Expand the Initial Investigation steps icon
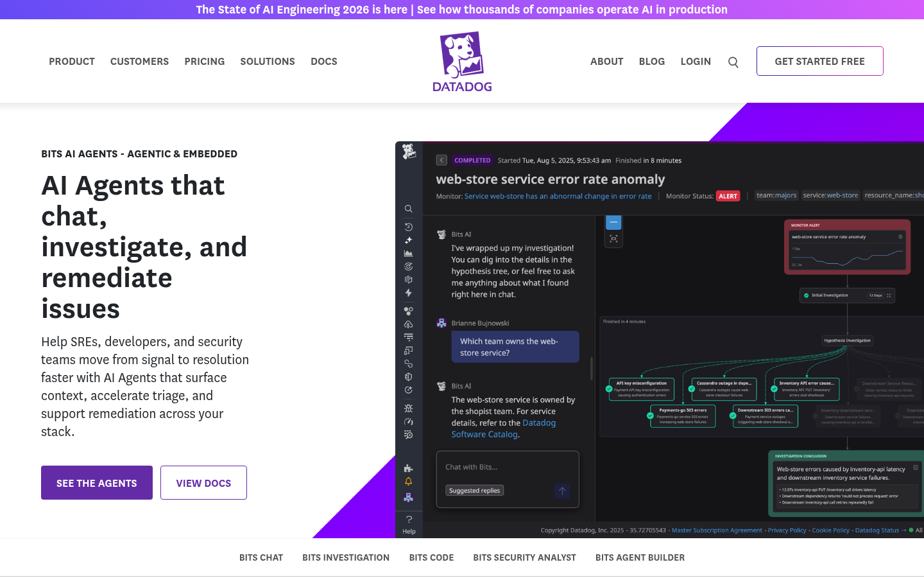 (x=889, y=295)
